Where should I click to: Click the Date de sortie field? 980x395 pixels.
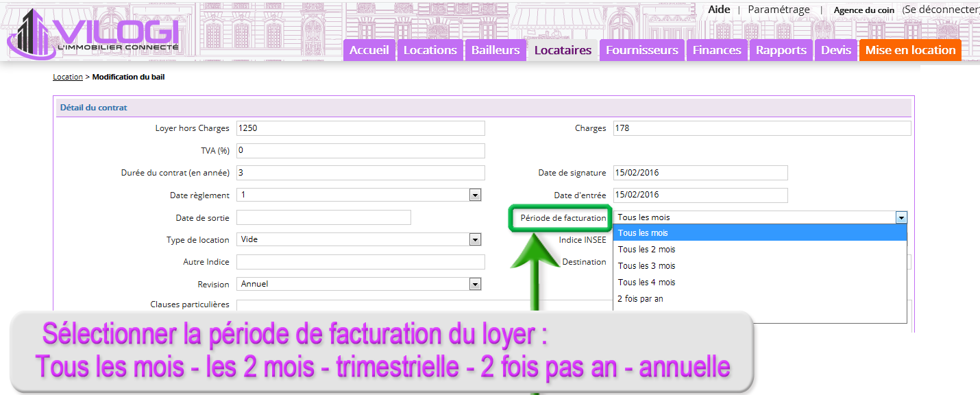point(323,217)
